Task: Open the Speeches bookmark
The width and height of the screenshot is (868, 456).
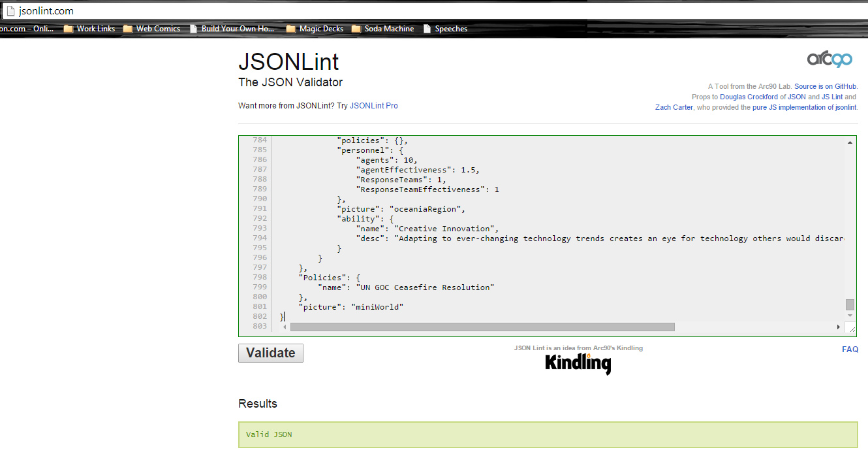Action: 445,29
